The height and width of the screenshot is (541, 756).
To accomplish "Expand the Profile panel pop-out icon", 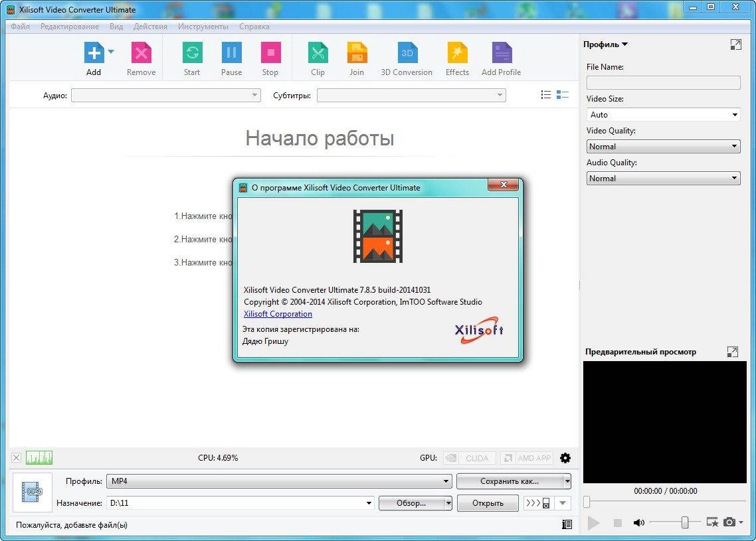I will [x=736, y=44].
